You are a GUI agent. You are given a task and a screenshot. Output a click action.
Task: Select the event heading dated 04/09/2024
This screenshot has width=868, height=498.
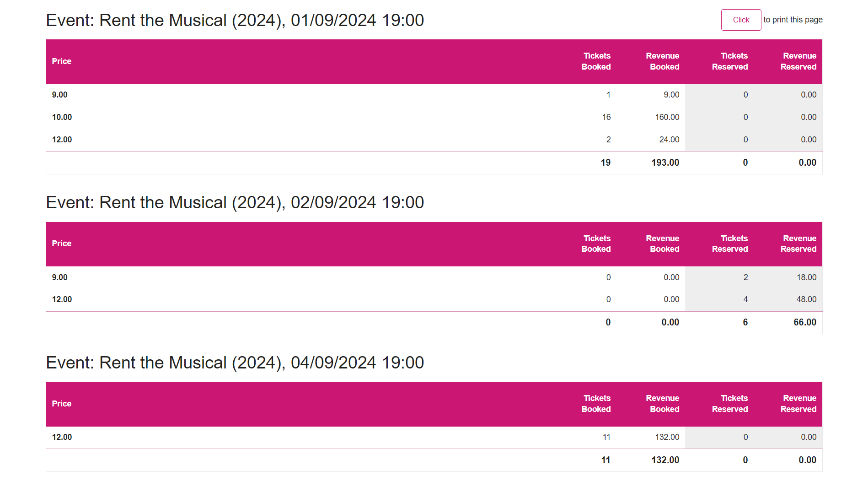235,363
